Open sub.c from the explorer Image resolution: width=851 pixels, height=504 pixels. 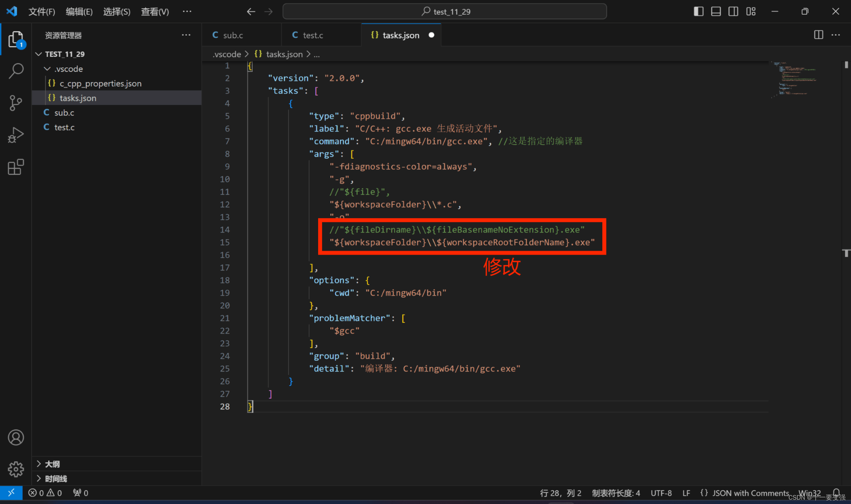coord(117,112)
